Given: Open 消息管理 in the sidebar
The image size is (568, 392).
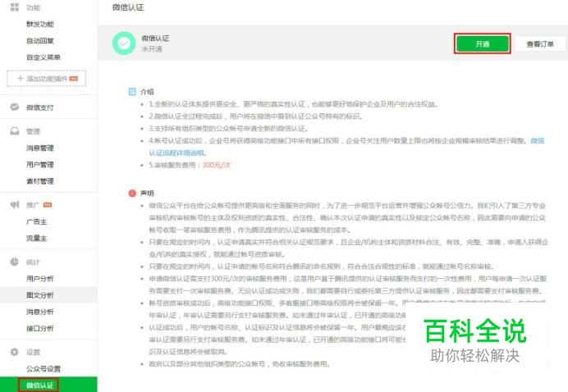Looking at the screenshot, I should click(x=40, y=148).
